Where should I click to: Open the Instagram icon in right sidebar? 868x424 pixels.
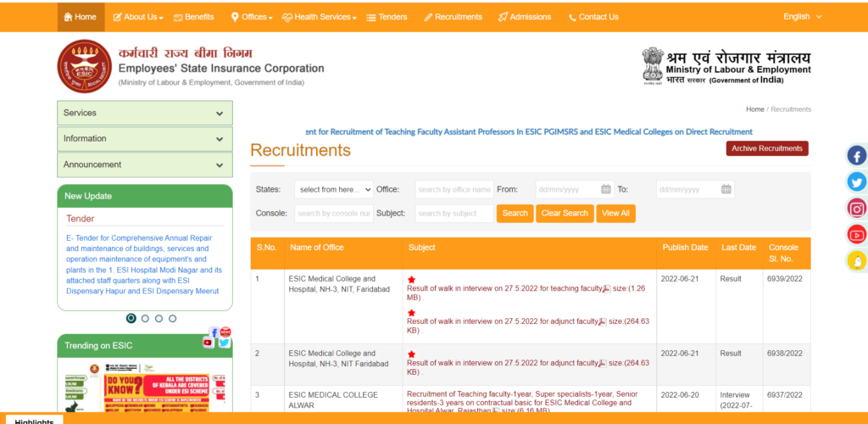(x=857, y=208)
